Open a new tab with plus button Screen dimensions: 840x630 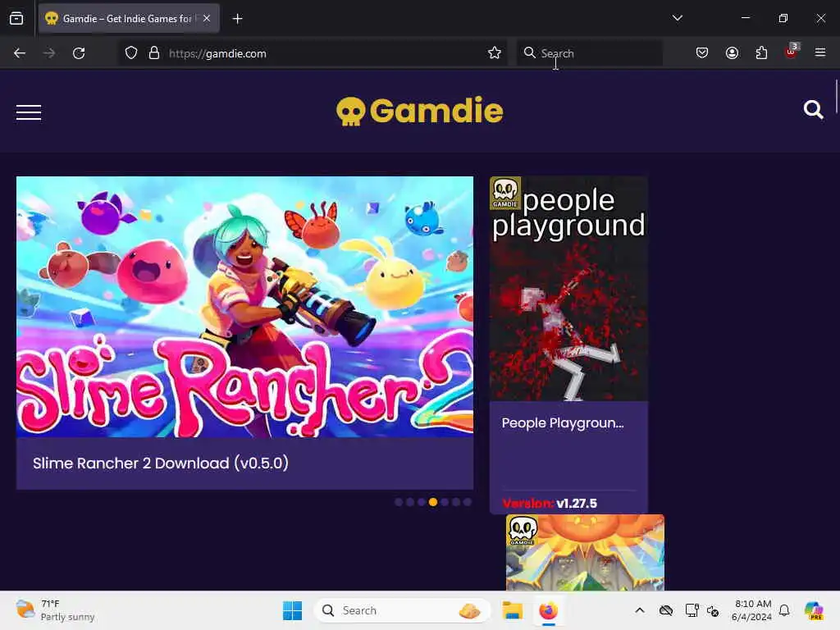coord(237,19)
